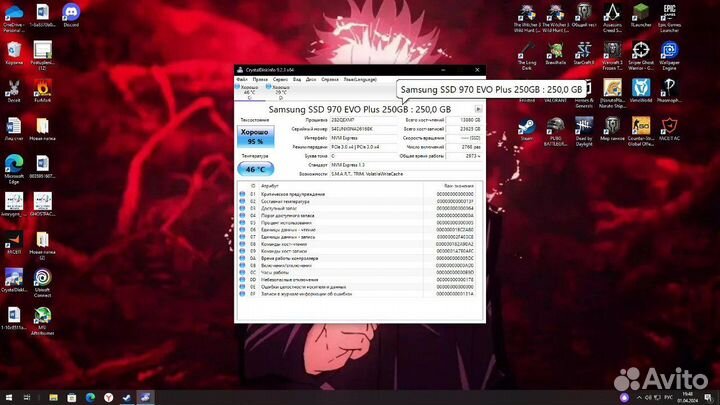Open the Сервис menu

coord(280,79)
